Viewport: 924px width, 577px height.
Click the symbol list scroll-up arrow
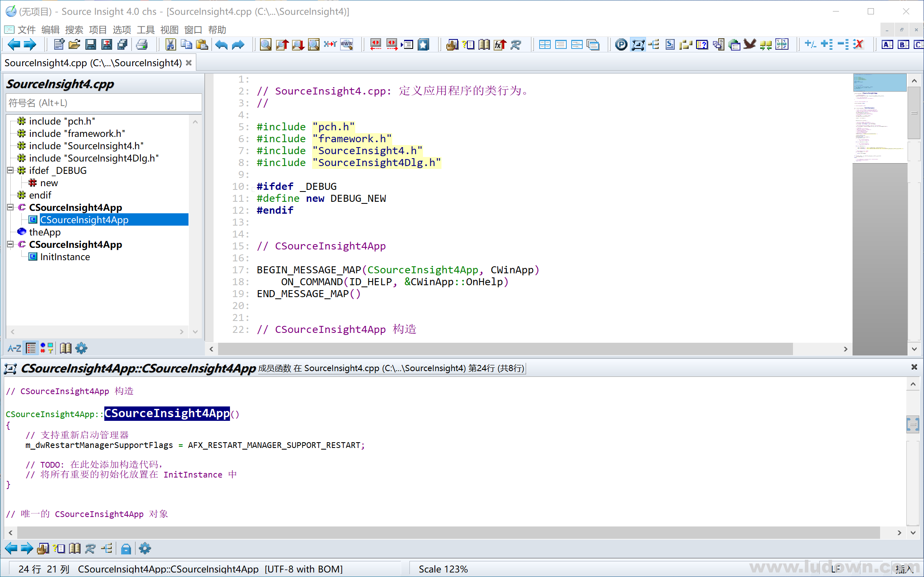tap(195, 122)
